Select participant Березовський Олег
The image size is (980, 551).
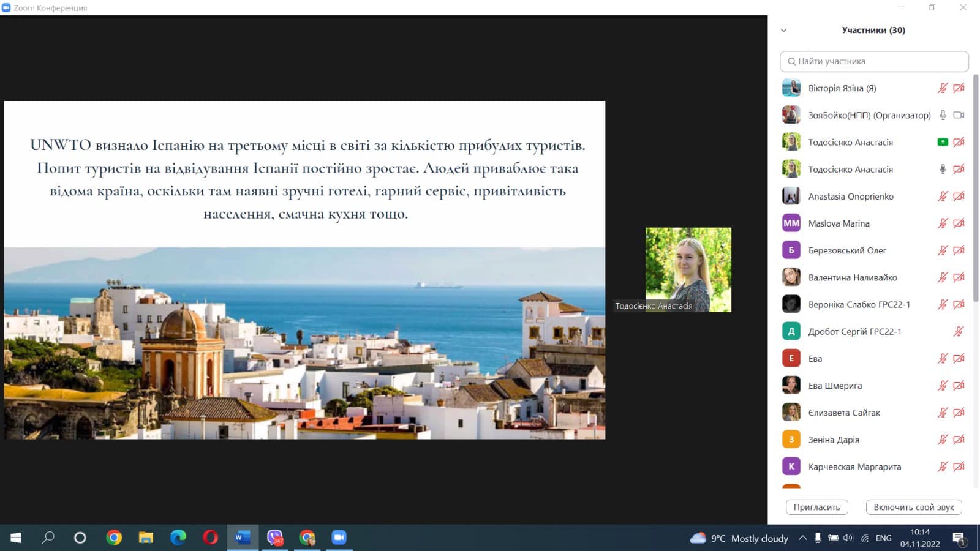(874, 250)
